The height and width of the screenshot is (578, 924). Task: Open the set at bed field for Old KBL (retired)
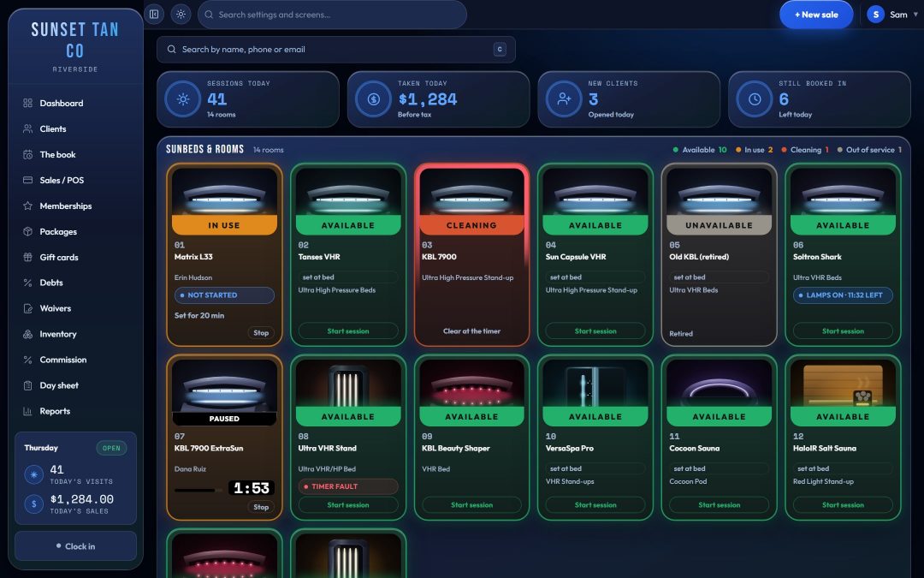click(719, 277)
